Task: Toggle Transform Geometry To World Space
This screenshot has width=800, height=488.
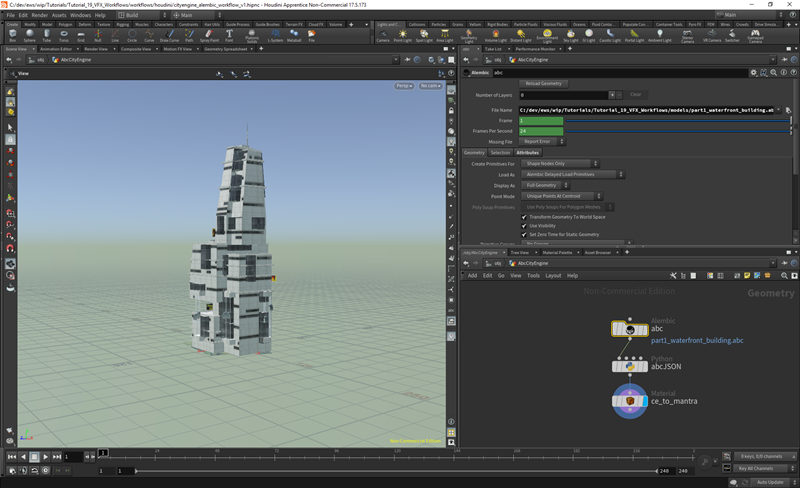Action: click(524, 217)
